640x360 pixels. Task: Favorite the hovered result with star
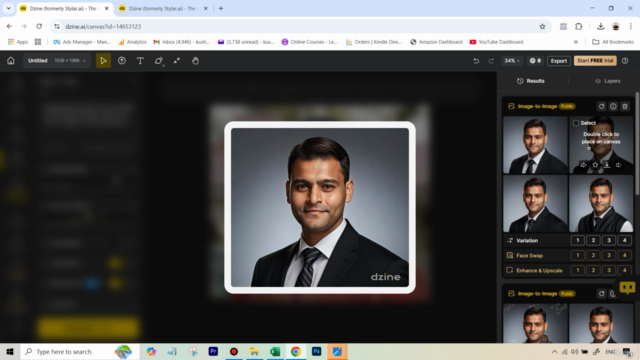point(595,165)
